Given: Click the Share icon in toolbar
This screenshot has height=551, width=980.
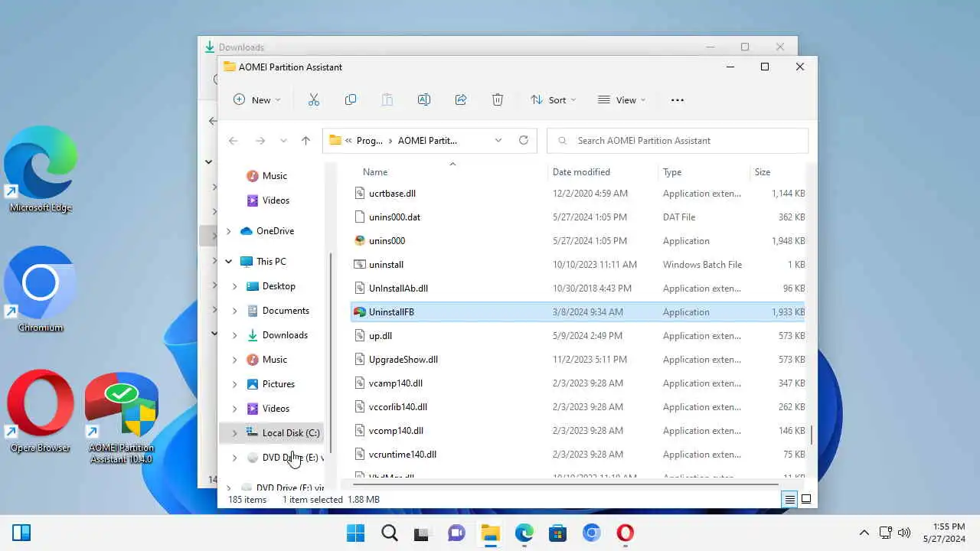Looking at the screenshot, I should [x=461, y=99].
